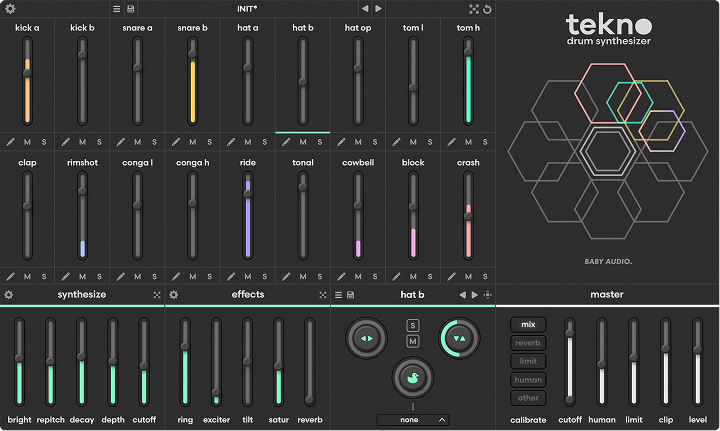Go to the previous global preset
This screenshot has width=720, height=431.
click(365, 9)
